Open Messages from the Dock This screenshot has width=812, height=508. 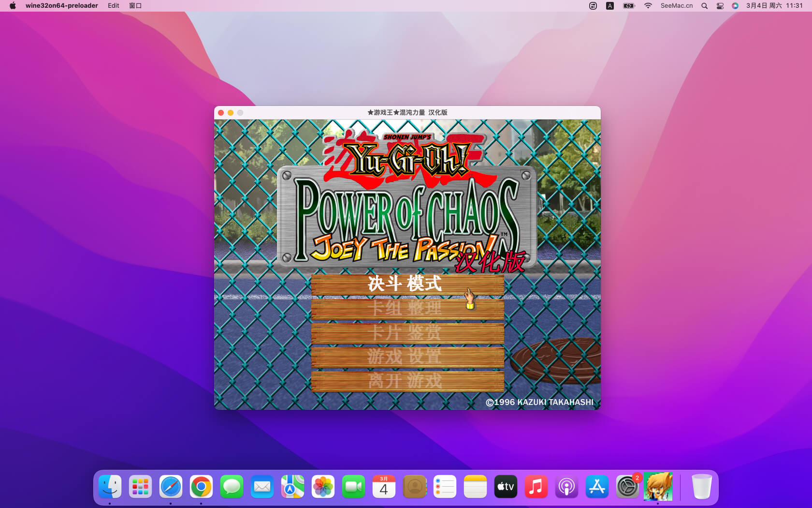pyautogui.click(x=232, y=486)
